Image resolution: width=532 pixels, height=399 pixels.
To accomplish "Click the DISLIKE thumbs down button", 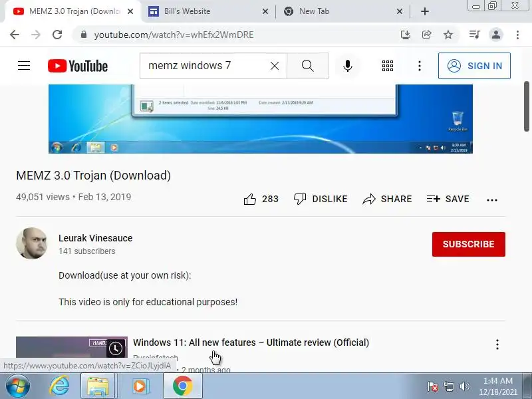I will (x=321, y=199).
